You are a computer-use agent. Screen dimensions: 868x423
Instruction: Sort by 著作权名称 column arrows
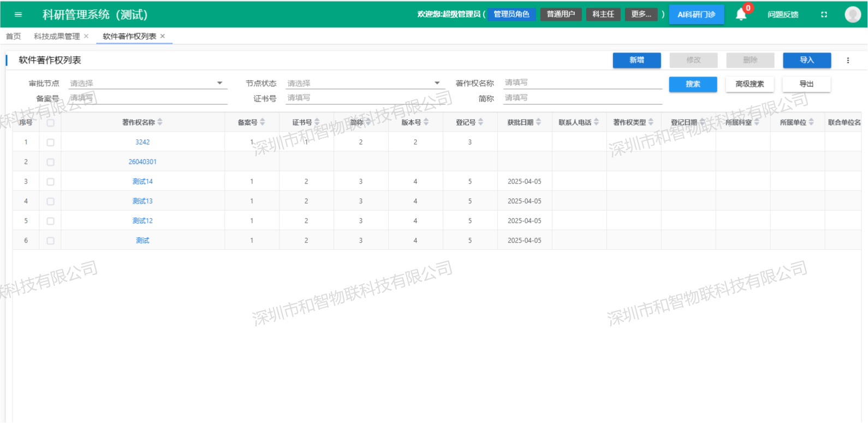tap(160, 122)
